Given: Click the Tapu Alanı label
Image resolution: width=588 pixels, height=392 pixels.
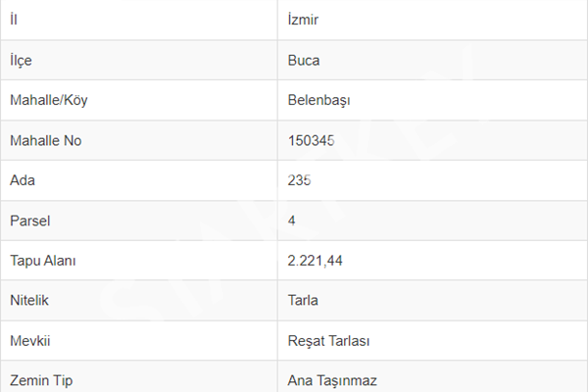Looking at the screenshot, I should pyautogui.click(x=43, y=261).
